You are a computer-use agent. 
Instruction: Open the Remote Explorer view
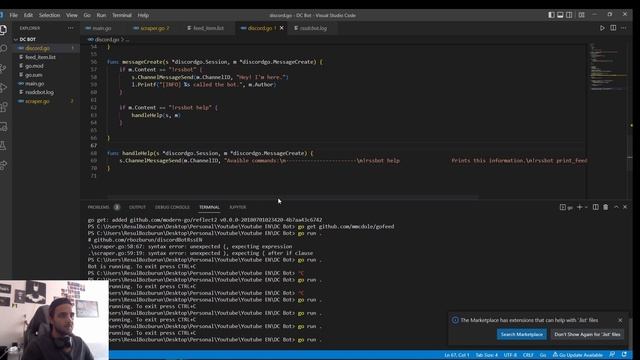coord(3,127)
